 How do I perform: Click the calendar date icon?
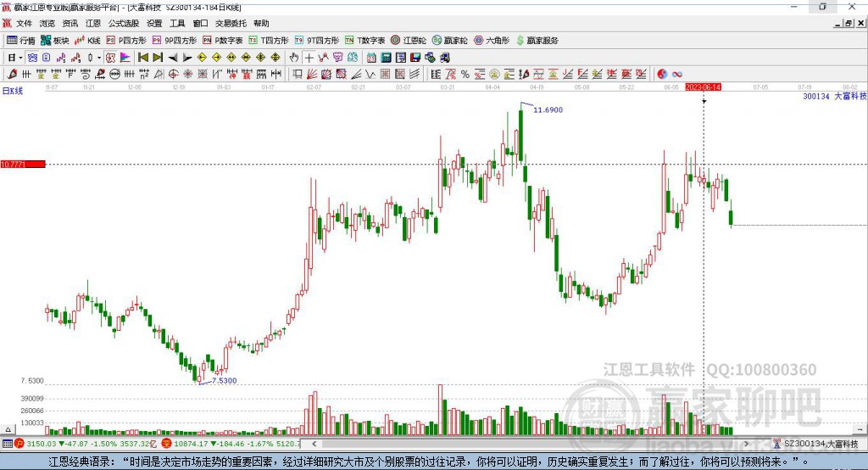point(371,57)
